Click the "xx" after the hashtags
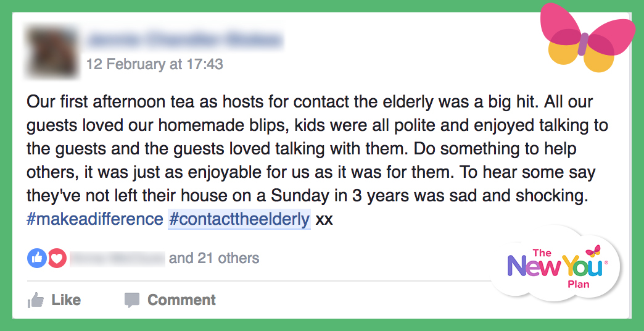644x331 pixels. [324, 220]
